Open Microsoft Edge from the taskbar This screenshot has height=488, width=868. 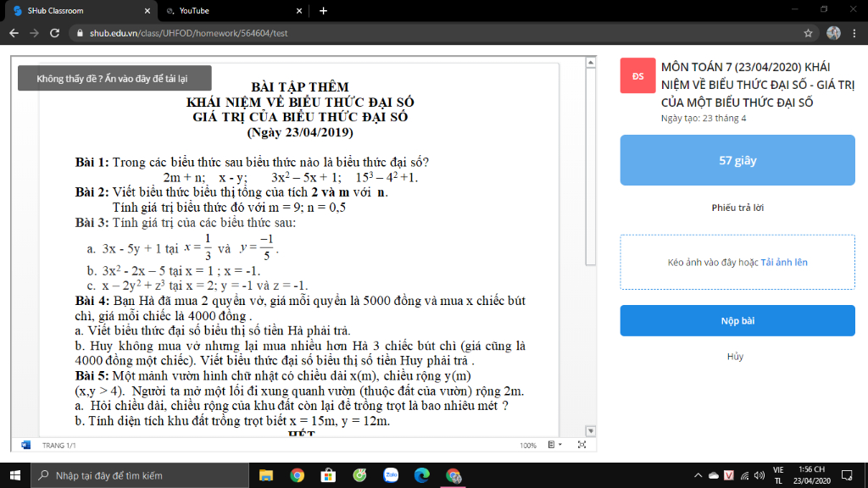pyautogui.click(x=422, y=475)
